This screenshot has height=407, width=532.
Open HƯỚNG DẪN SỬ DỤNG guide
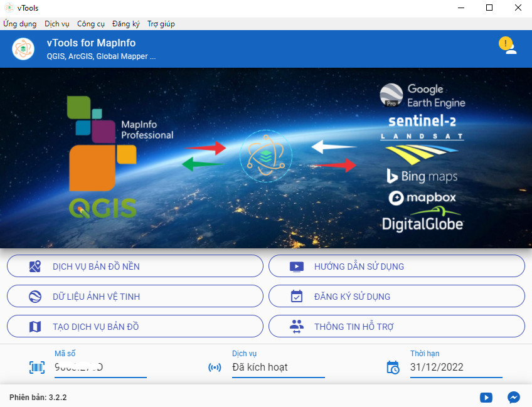396,267
